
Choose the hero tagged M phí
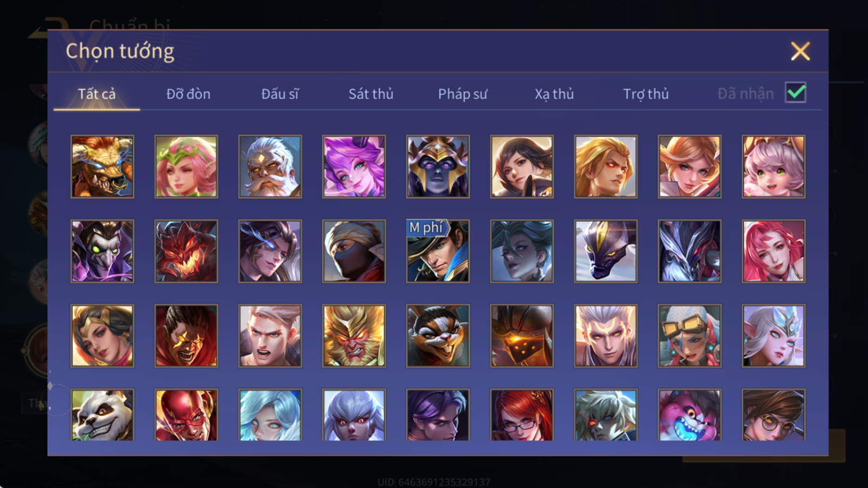[438, 251]
